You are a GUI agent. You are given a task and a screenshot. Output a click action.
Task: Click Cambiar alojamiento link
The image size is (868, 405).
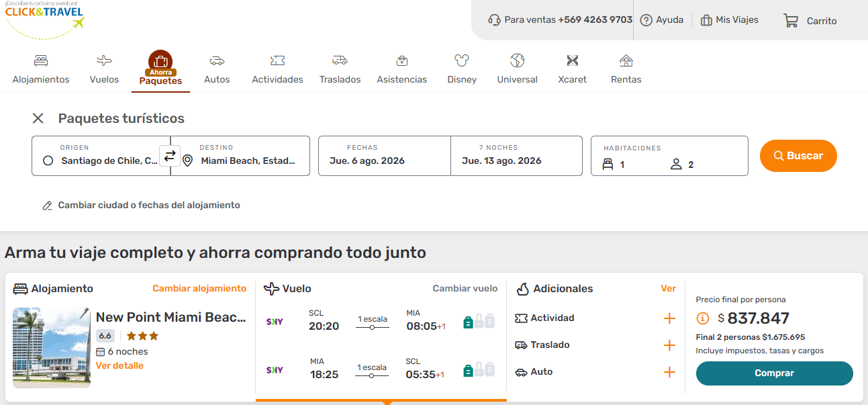click(199, 288)
